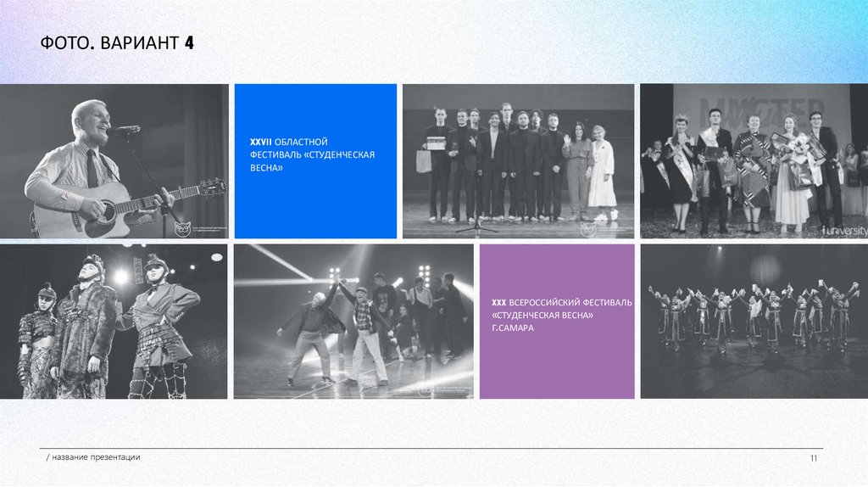
Task: Click the guitarist singing photo
Action: [114, 161]
